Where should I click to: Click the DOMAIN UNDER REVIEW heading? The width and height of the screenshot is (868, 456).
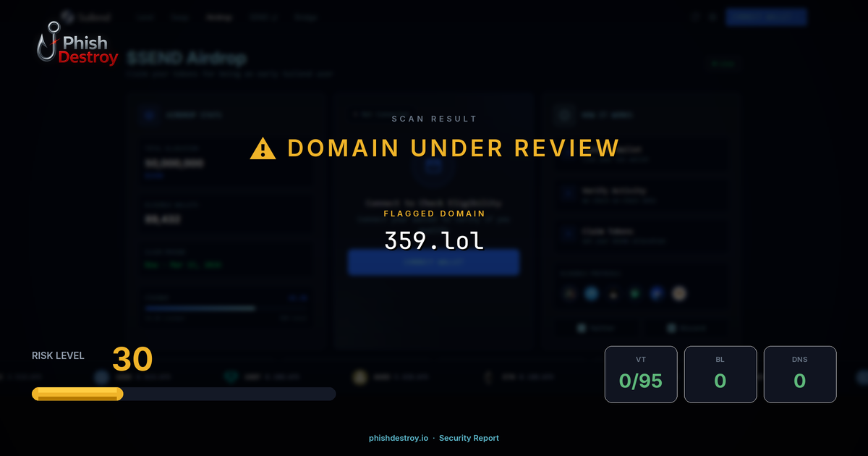pos(453,148)
